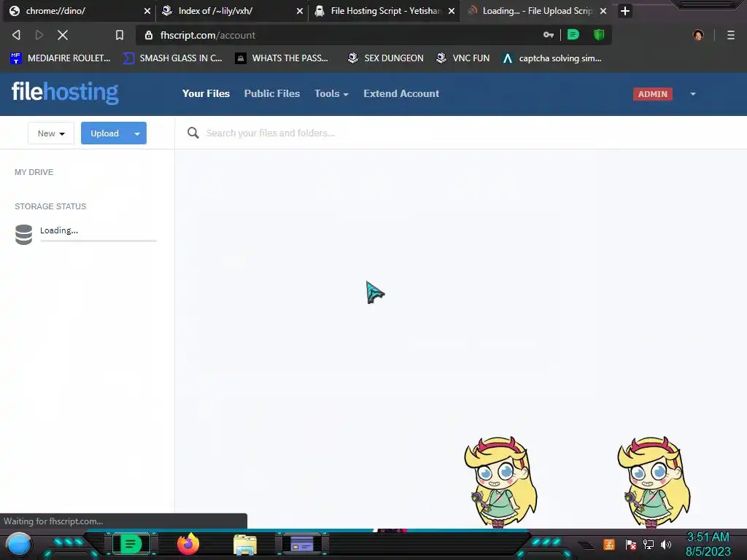Click the left Star Butterfly desktop mascot

[500, 482]
